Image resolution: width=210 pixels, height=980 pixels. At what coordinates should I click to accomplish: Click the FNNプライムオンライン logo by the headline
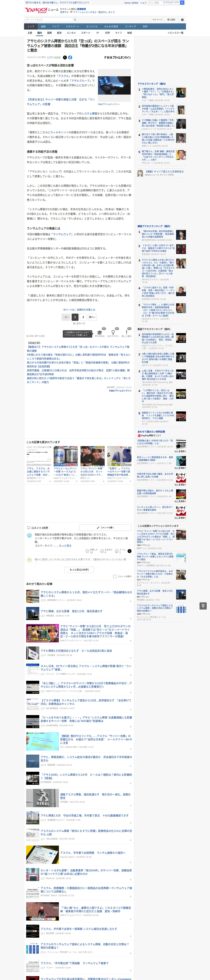(x=117, y=57)
